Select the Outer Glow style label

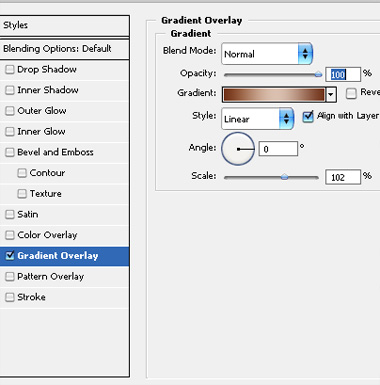coord(42,111)
